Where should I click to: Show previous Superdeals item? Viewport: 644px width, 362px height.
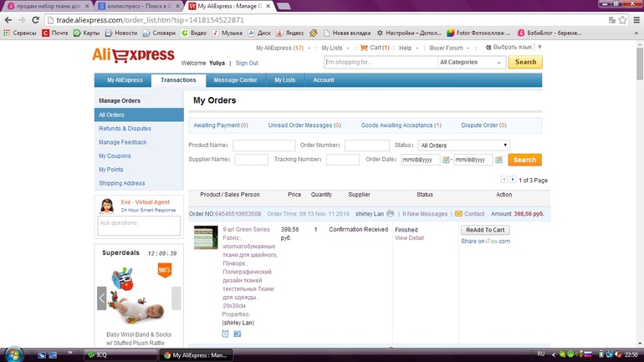point(102,298)
